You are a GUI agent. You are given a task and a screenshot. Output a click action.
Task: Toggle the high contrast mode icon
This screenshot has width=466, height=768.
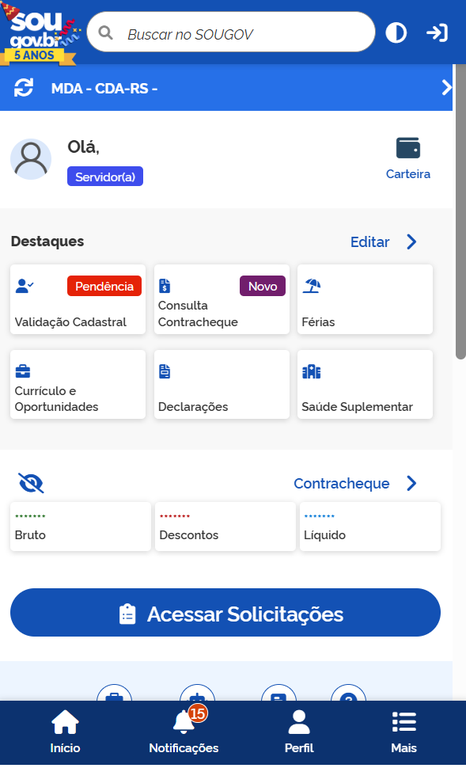coord(396,33)
